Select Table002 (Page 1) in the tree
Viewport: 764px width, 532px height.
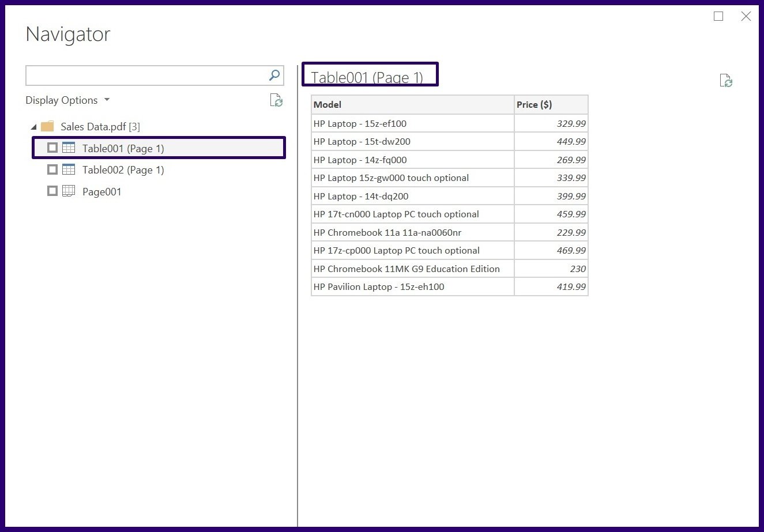click(123, 170)
